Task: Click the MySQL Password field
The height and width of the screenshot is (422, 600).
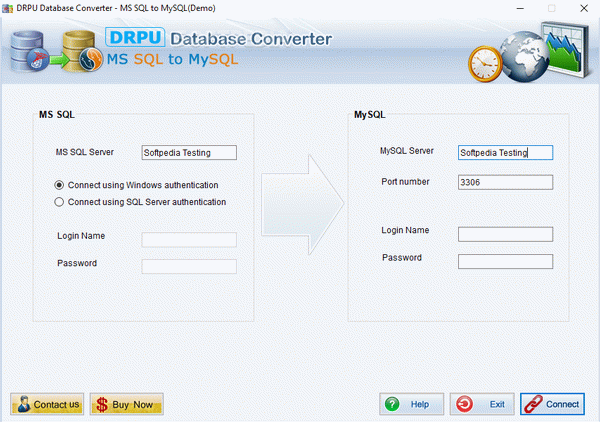Action: 505,262
